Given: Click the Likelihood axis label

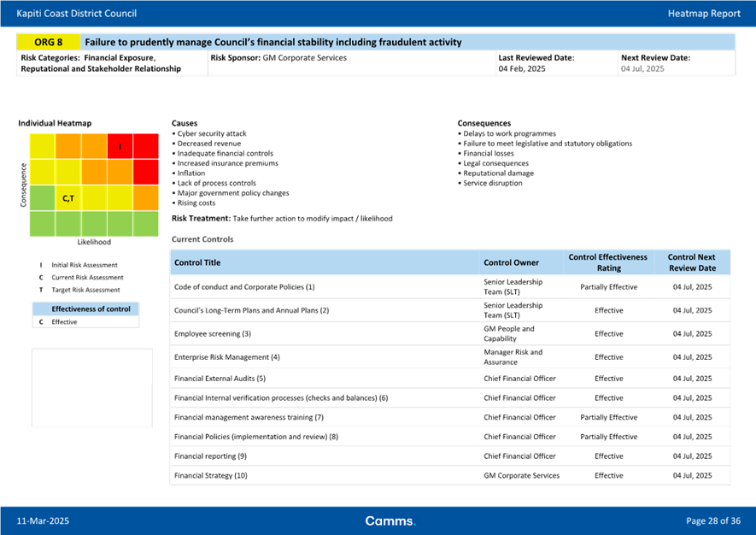Looking at the screenshot, I should pyautogui.click(x=94, y=242).
